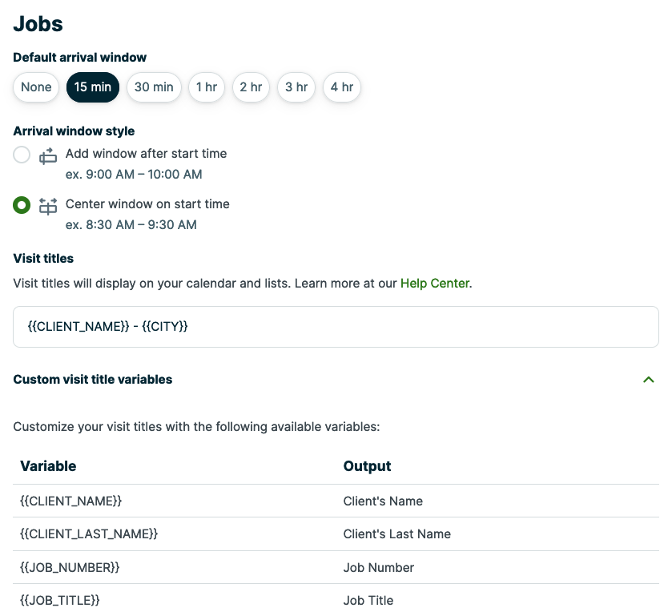
Task: Click the 'Variable' column header
Action: pyautogui.click(x=48, y=466)
